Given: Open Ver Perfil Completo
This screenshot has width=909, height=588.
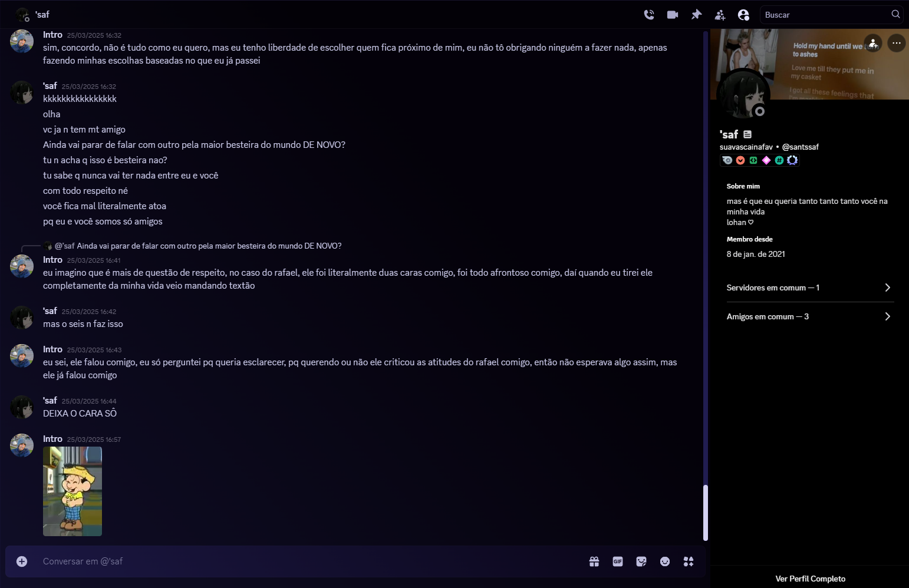Looking at the screenshot, I should (x=810, y=579).
